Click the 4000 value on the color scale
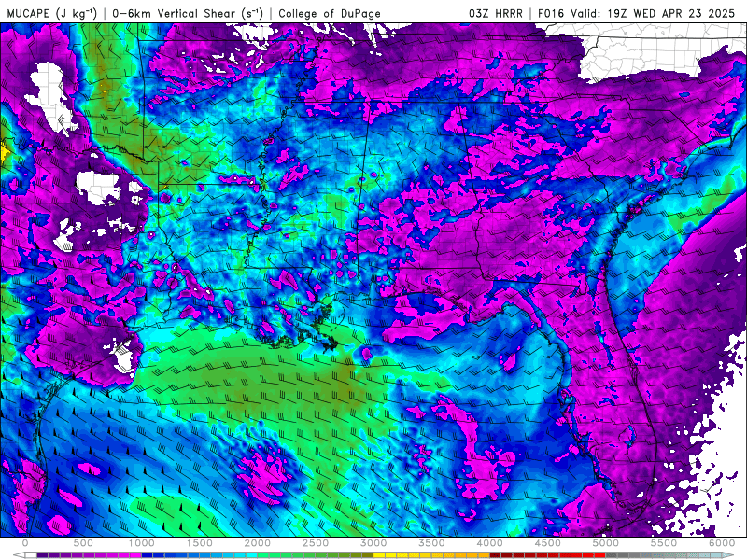Screen dimensions: 747x560 click(489, 543)
